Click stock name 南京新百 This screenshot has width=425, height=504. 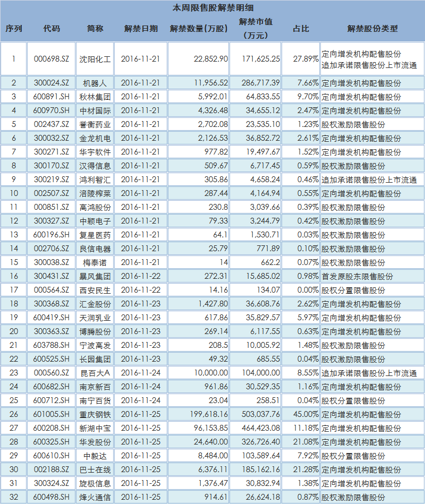pos(95,387)
